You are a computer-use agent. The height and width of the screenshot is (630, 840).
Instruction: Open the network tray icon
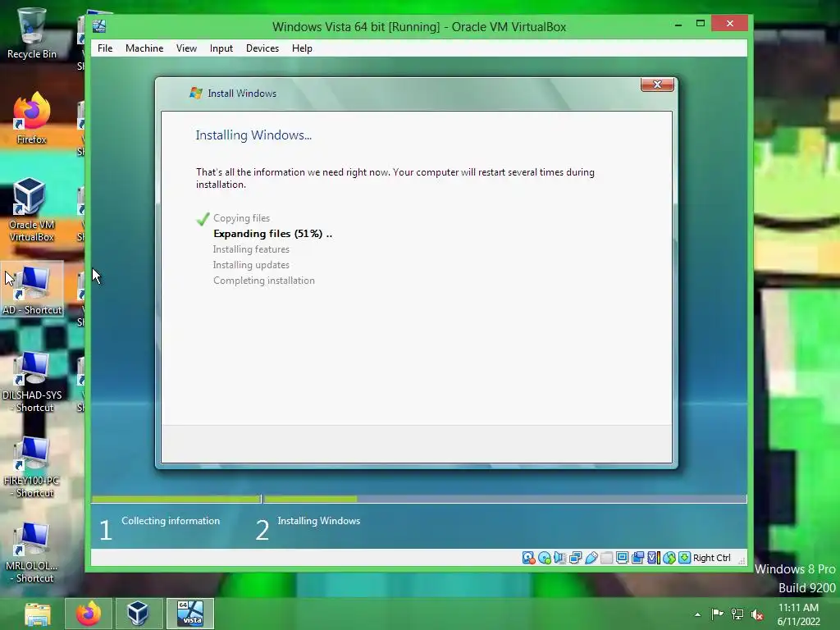point(737,614)
